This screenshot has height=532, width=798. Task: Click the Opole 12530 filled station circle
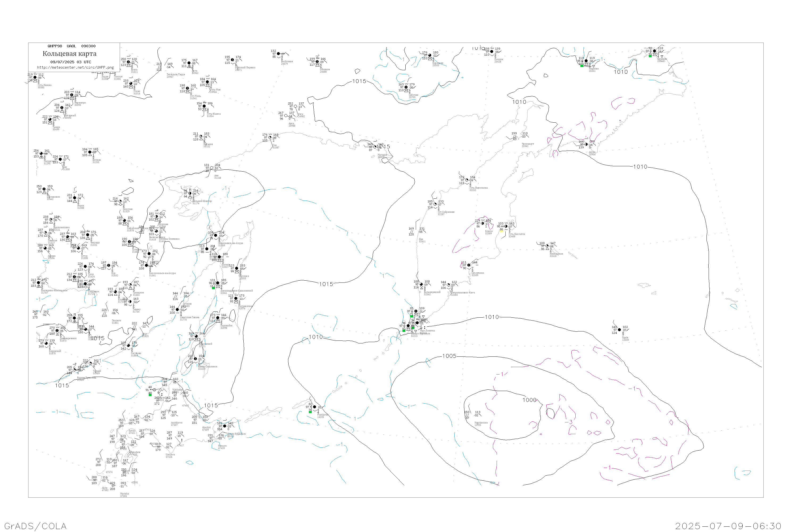tap(620, 330)
